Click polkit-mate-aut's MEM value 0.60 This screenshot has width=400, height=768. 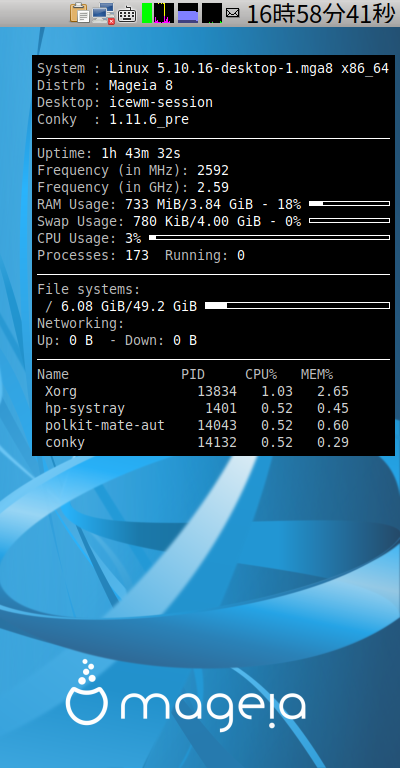333,426
